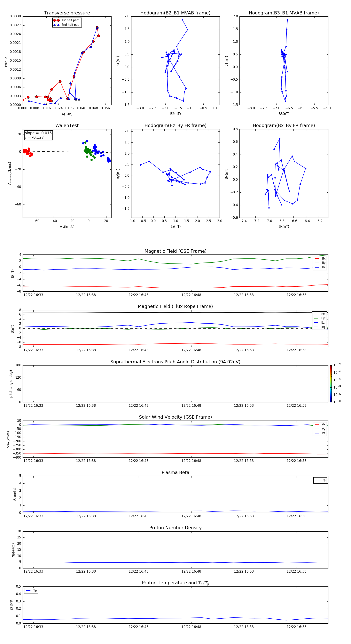Click "12/22 16:48" tick under Plasma Beta plot
This screenshot has height=644, width=351.
(191, 516)
